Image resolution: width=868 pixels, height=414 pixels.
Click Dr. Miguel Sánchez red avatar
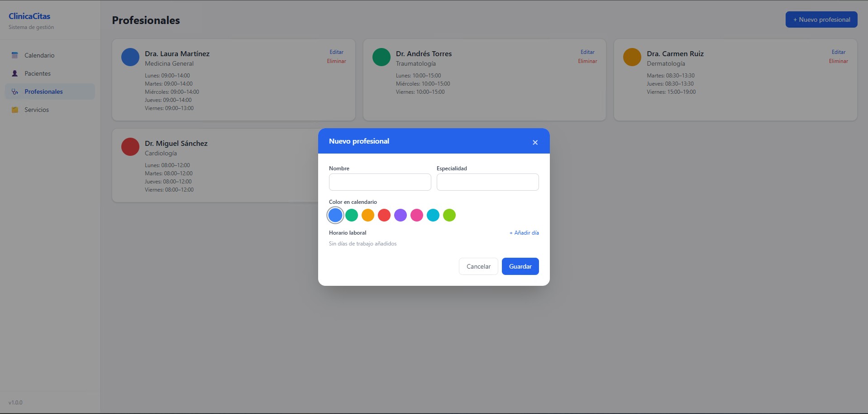(x=130, y=147)
